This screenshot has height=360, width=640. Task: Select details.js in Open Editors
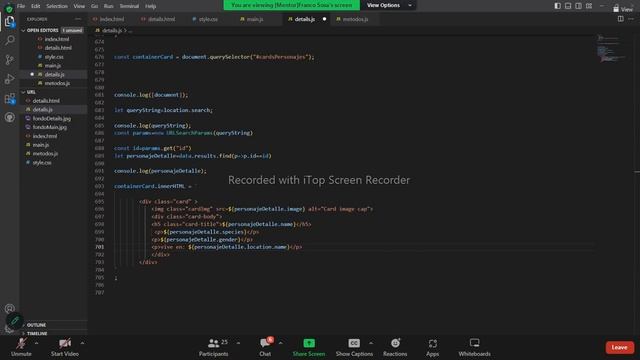(x=54, y=74)
